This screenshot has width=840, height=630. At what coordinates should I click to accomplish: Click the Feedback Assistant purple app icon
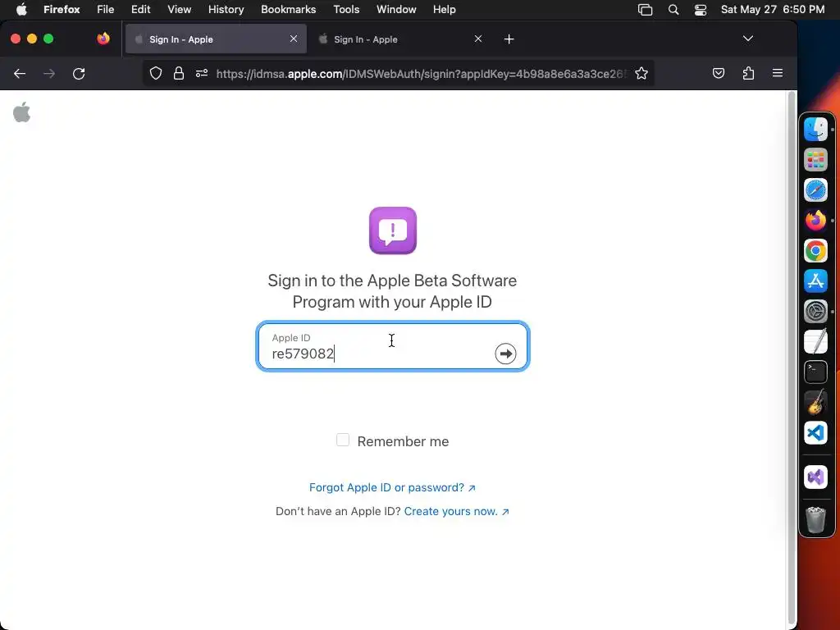point(393,231)
